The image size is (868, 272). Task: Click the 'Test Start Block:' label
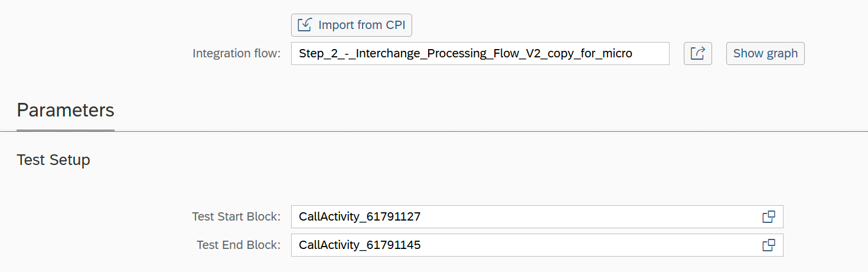point(236,217)
